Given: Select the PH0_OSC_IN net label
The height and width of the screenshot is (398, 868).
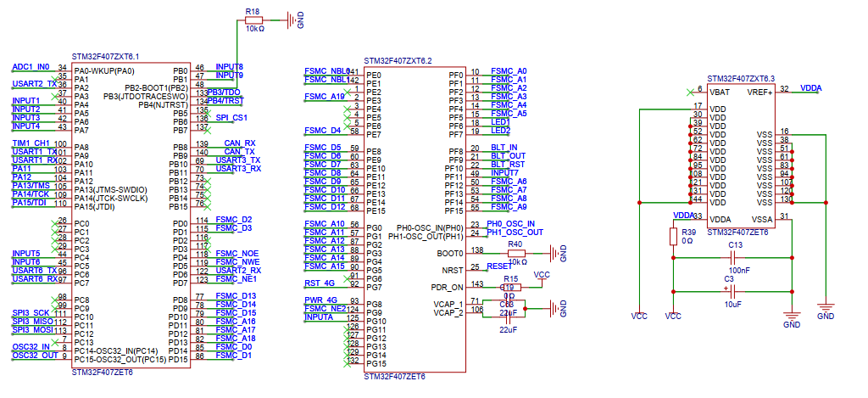Looking at the screenshot, I should point(511,223).
